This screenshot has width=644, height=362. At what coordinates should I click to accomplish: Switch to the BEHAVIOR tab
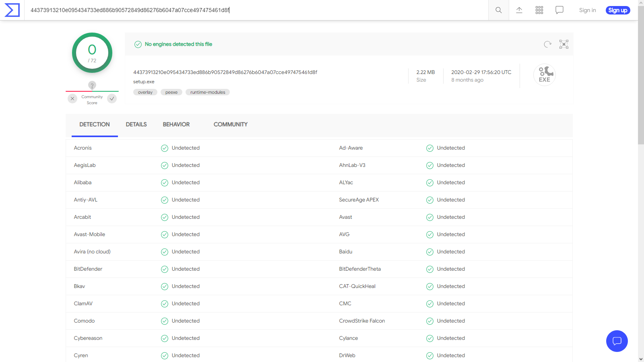click(x=176, y=125)
